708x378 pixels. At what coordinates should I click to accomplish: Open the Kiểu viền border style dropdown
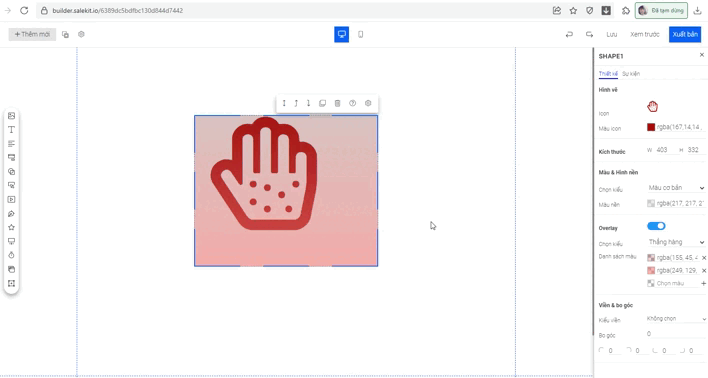(676, 318)
